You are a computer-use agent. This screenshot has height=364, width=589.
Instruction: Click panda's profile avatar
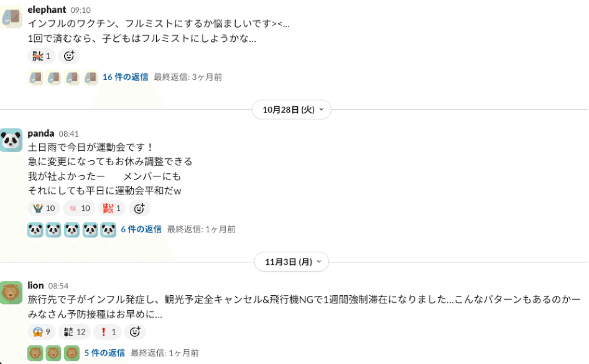pos(11,140)
